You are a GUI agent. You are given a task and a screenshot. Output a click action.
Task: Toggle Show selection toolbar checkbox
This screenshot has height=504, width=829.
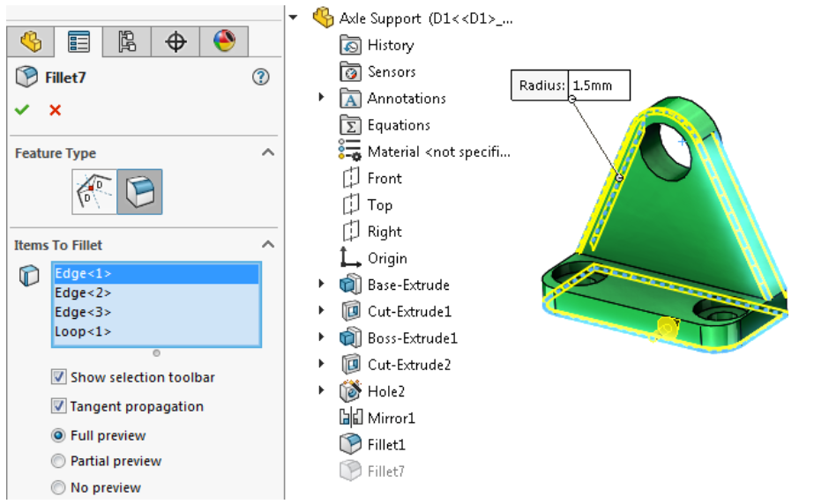59,377
